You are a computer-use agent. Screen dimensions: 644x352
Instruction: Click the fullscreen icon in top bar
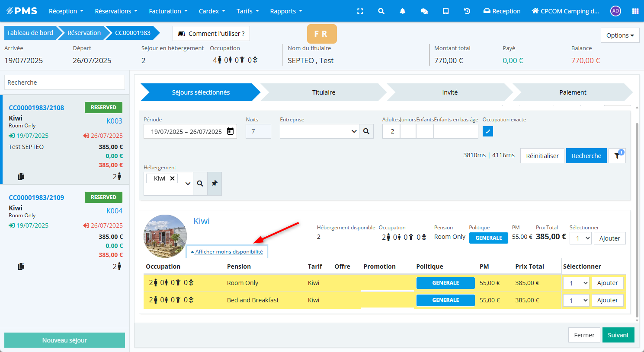(x=360, y=11)
